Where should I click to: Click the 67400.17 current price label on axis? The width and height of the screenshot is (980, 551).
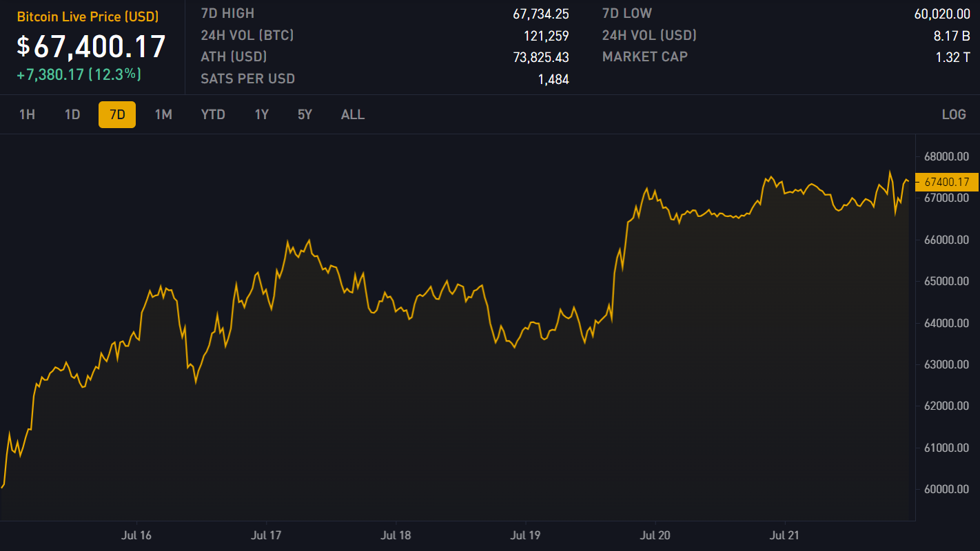tap(946, 183)
